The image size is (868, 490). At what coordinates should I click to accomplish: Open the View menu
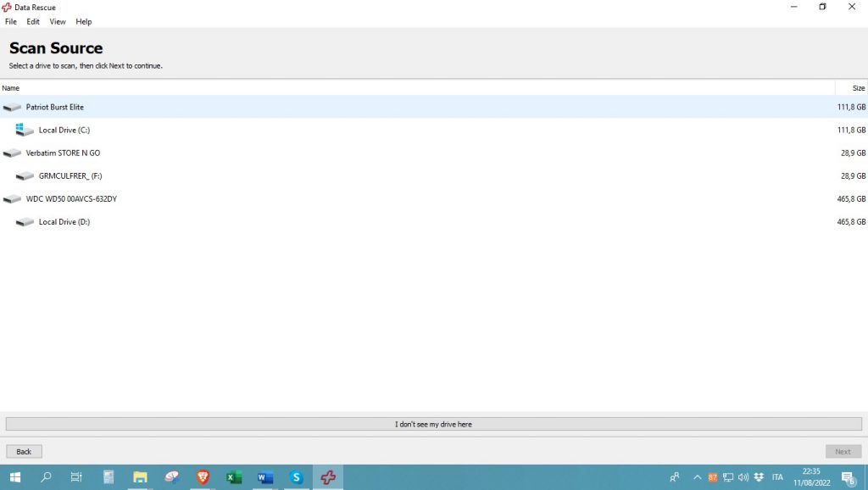pos(58,21)
